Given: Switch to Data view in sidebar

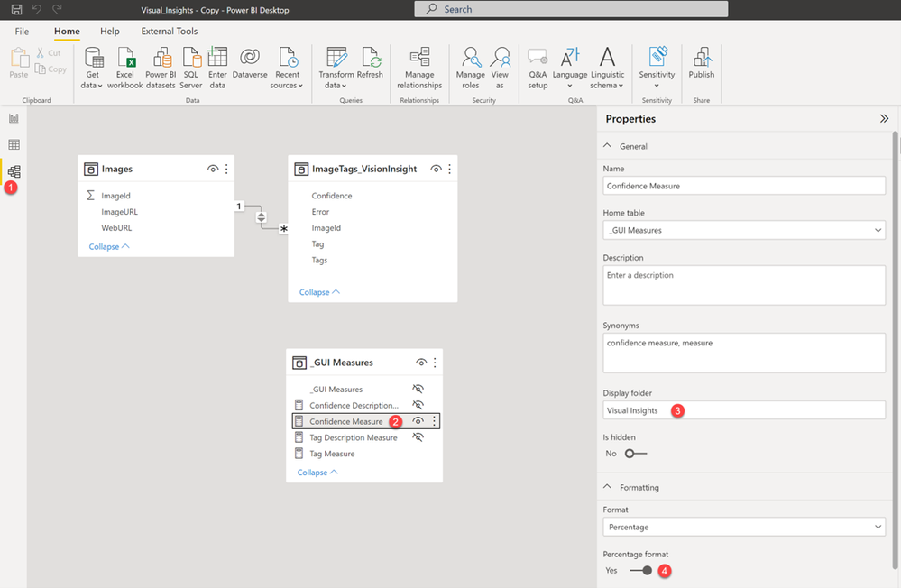Looking at the screenshot, I should (14, 145).
